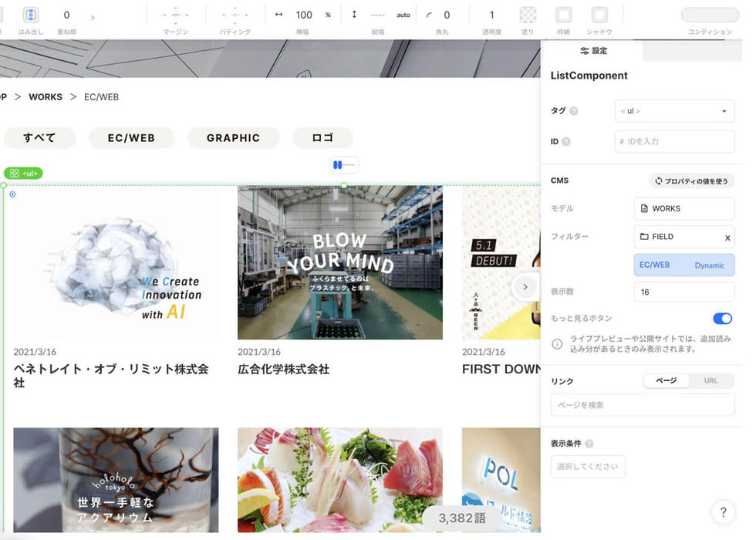Open the 表示条件 選択してください dropdown
Screen dimensions: 756x540
click(587, 466)
